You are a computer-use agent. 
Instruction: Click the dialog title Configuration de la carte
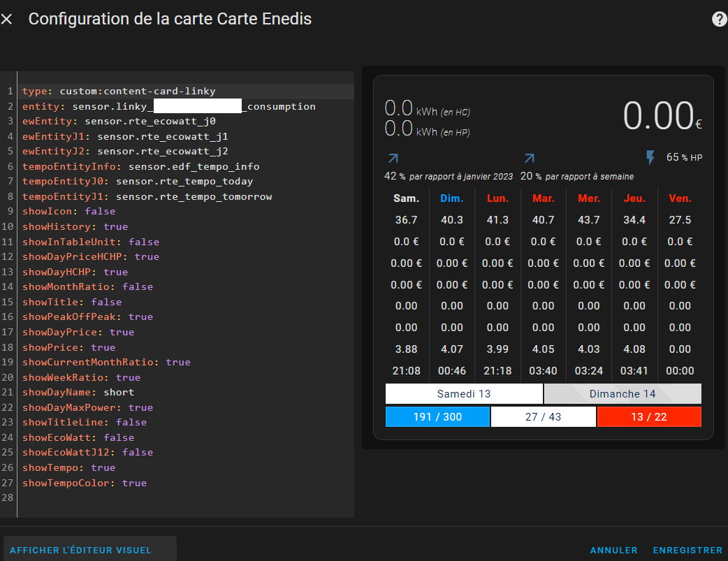(x=170, y=19)
